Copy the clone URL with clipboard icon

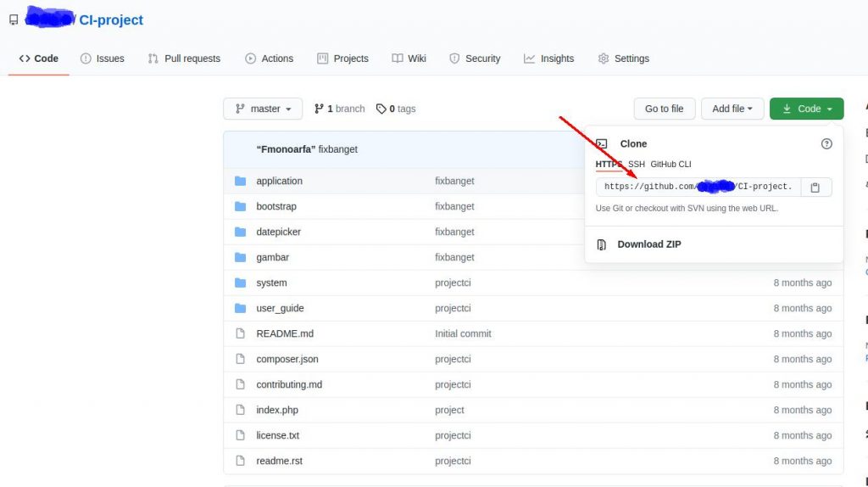(x=815, y=188)
